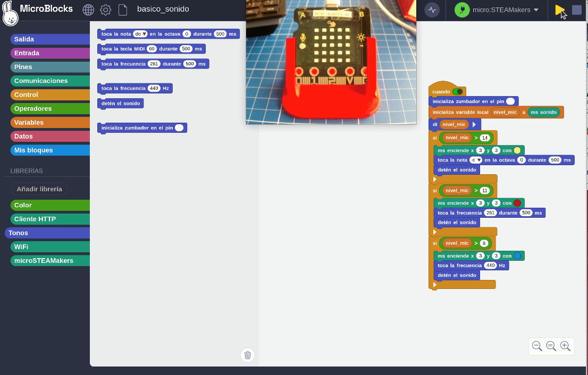Viewport: 588px width, 375px height.
Task: Expand the second 'si' block bottom arrow
Action: tap(435, 232)
